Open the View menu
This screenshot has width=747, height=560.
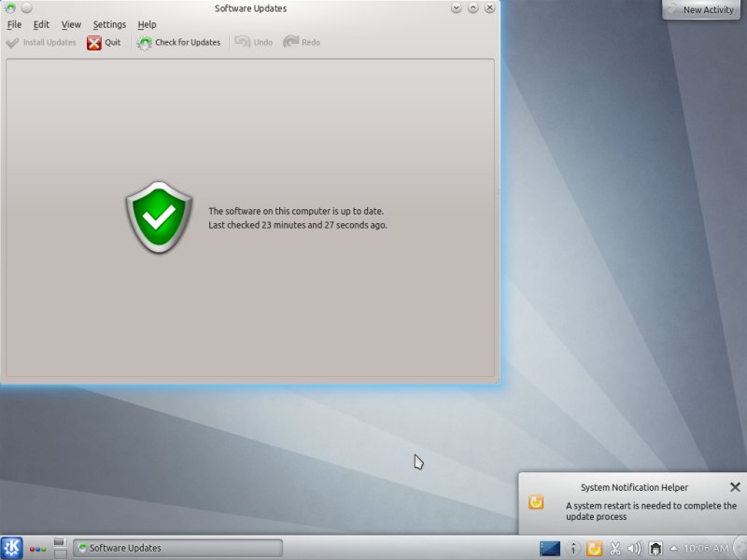[71, 24]
